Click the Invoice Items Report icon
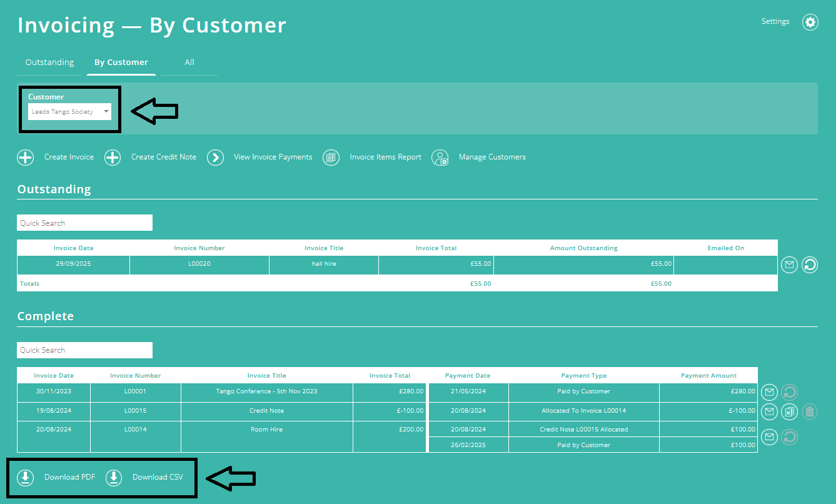 [331, 157]
